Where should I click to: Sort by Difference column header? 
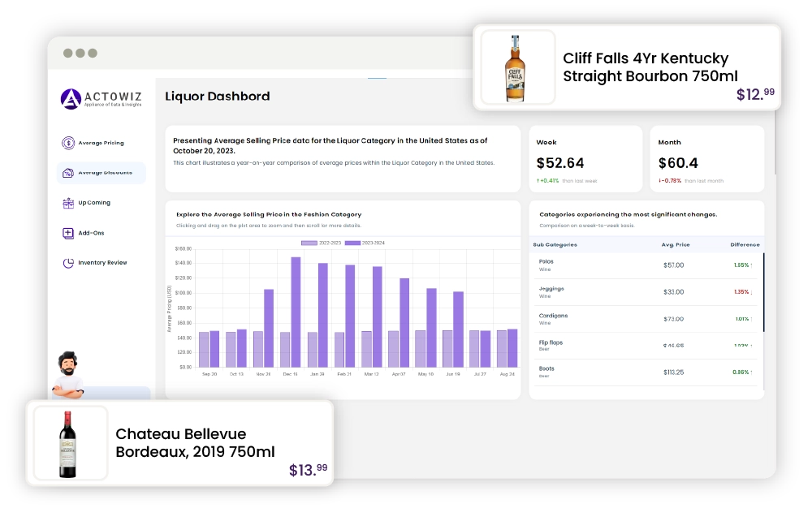pyautogui.click(x=745, y=245)
